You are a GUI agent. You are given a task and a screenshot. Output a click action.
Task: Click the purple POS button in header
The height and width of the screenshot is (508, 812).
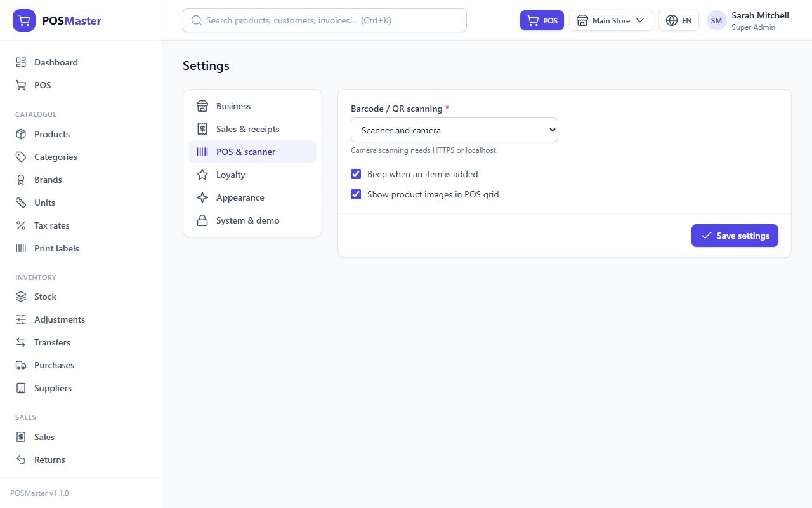pos(542,20)
